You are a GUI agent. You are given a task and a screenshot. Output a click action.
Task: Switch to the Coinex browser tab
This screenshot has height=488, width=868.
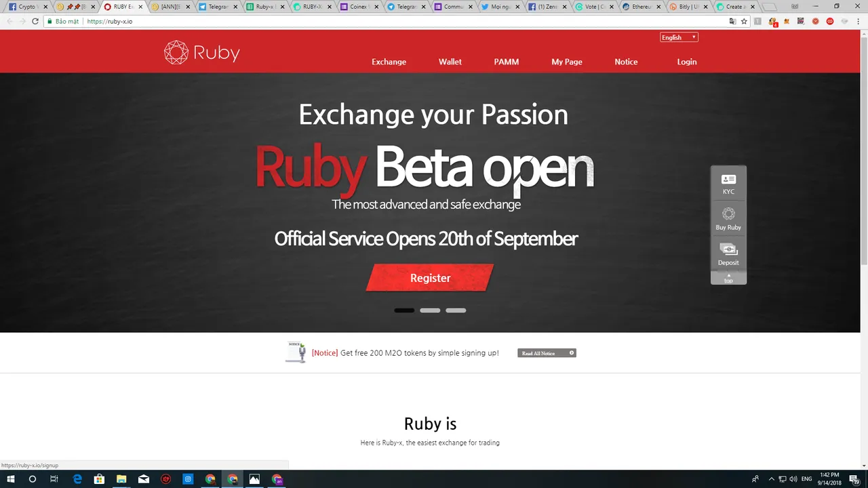click(359, 7)
